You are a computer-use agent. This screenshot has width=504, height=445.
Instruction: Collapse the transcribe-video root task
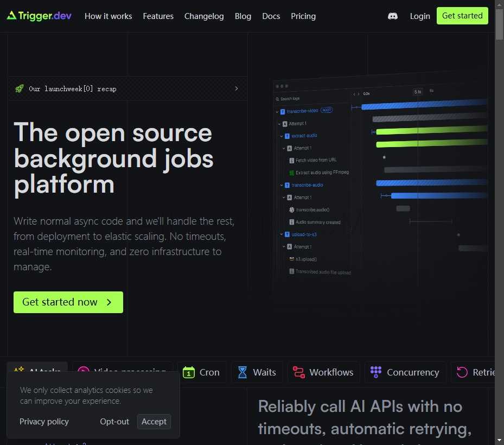(277, 111)
